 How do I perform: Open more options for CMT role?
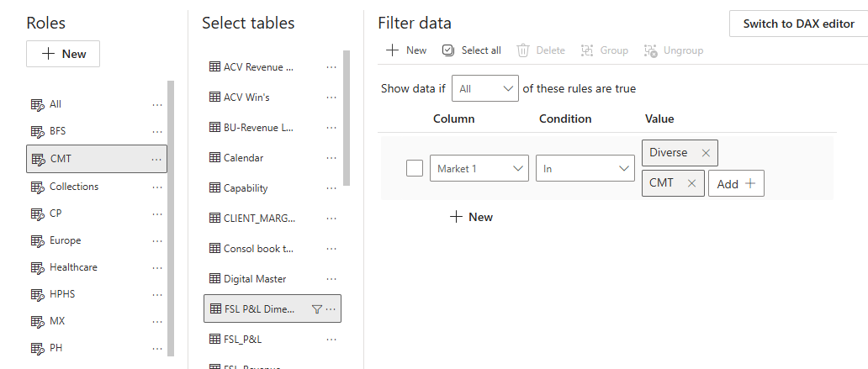[x=157, y=160]
